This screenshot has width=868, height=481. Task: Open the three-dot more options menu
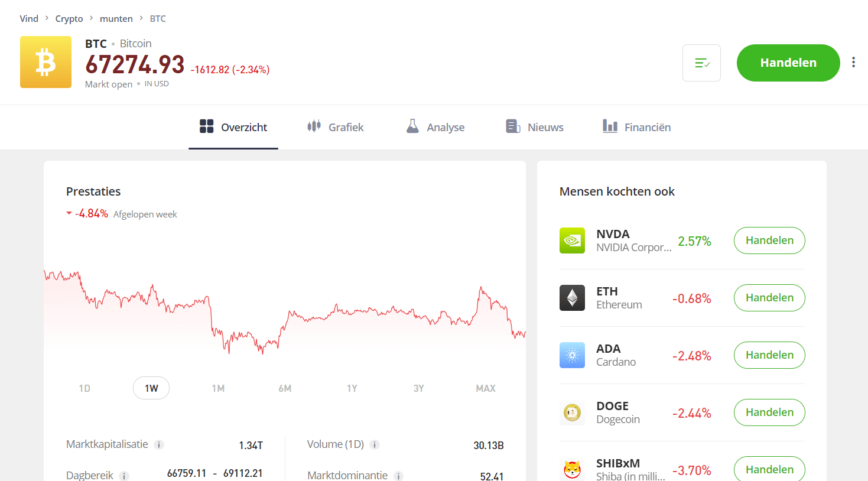pos(853,62)
